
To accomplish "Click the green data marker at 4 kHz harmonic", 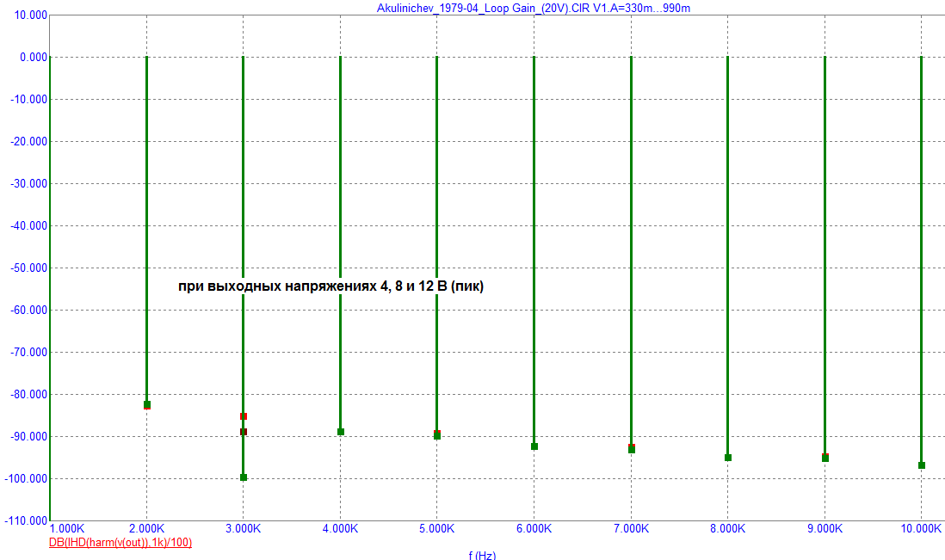I will click(341, 432).
